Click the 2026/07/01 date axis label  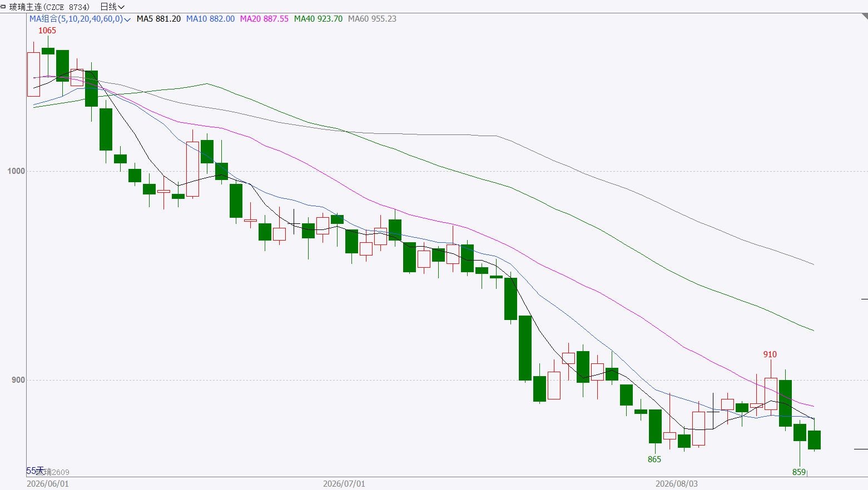point(344,484)
